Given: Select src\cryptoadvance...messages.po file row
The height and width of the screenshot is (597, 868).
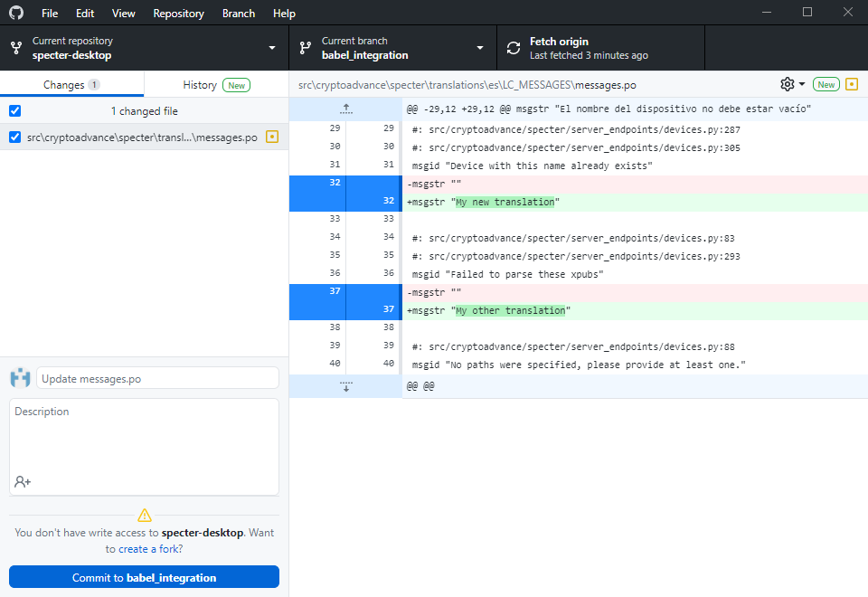Looking at the screenshot, I should tap(144, 137).
